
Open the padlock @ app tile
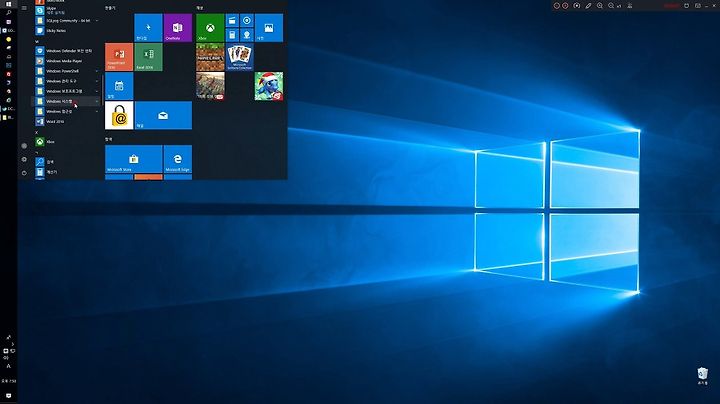click(x=119, y=115)
